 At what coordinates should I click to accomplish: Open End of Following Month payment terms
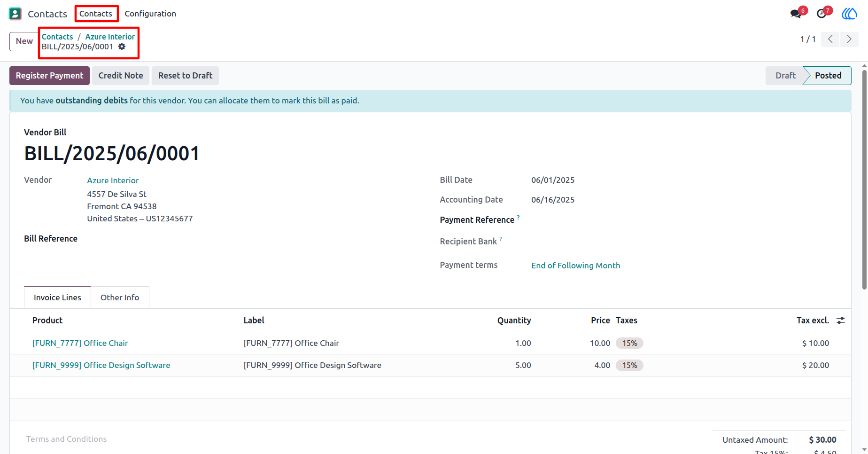click(575, 266)
